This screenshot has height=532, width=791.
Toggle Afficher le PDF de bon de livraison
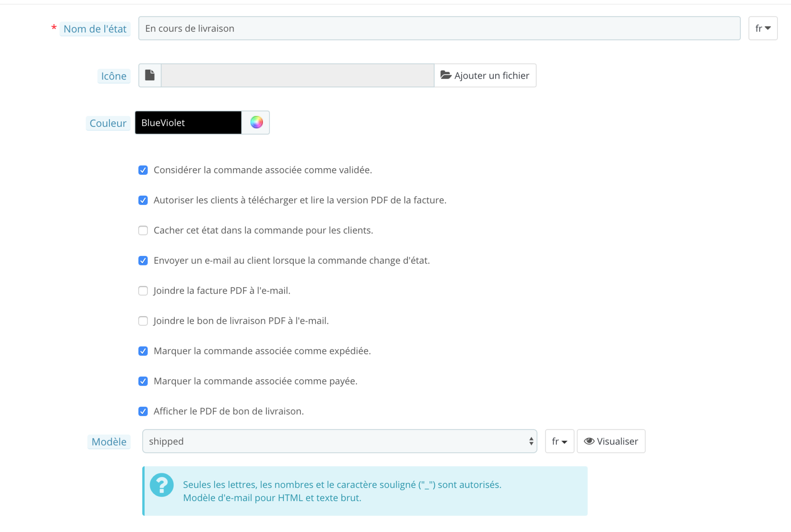coord(143,411)
